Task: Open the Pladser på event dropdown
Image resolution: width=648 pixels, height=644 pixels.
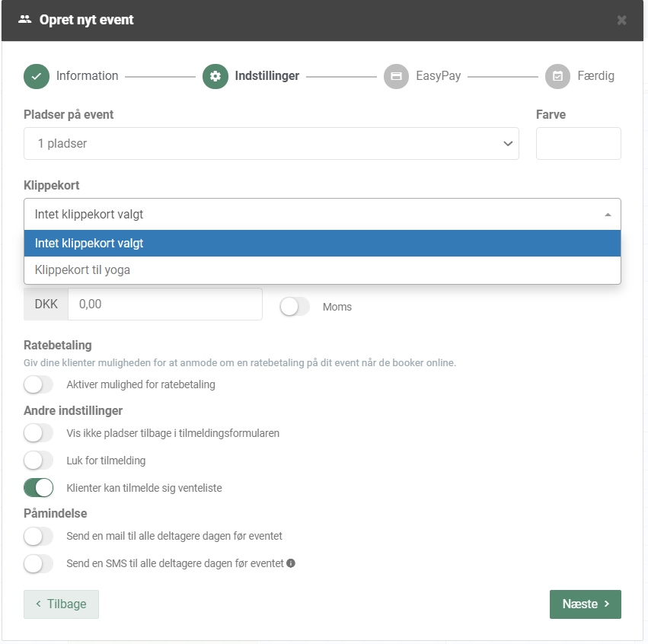Action: pyautogui.click(x=271, y=143)
